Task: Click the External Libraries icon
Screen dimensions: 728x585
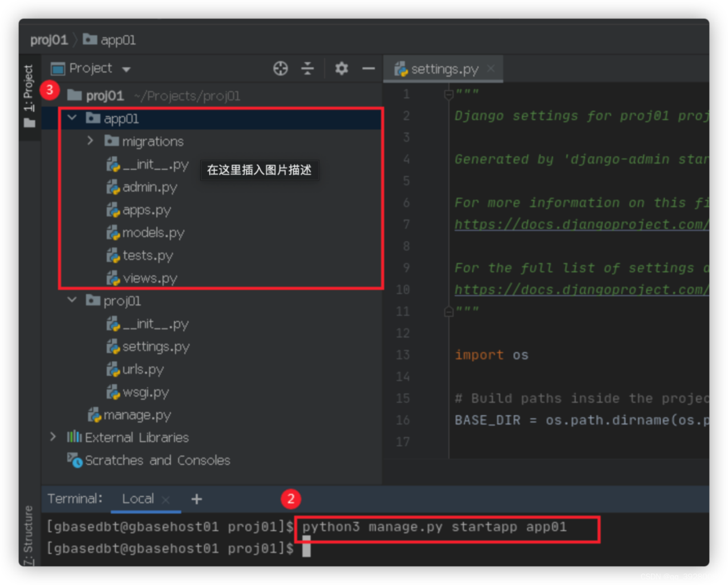Action: (x=74, y=437)
